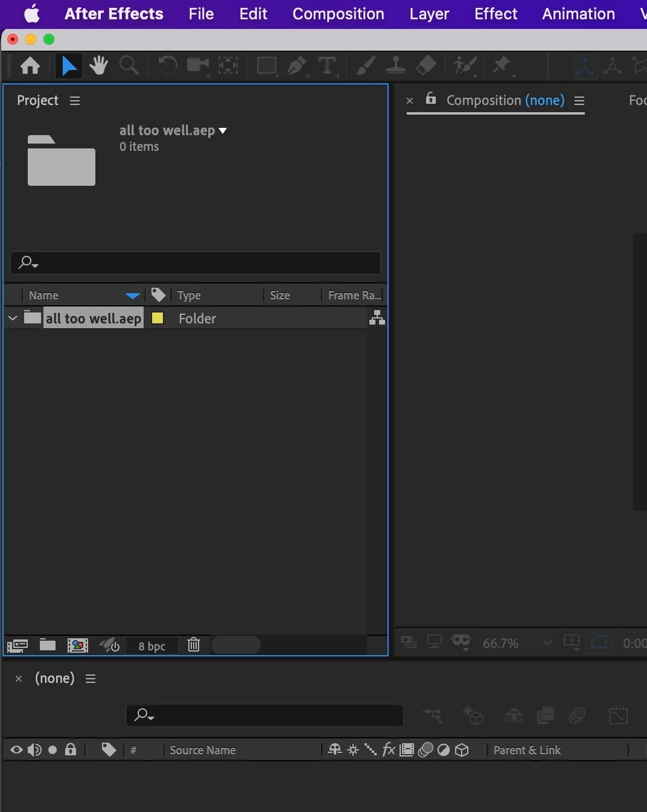The image size is (647, 812).
Task: Click the Local Axis Mode icon
Action: pyautogui.click(x=584, y=66)
